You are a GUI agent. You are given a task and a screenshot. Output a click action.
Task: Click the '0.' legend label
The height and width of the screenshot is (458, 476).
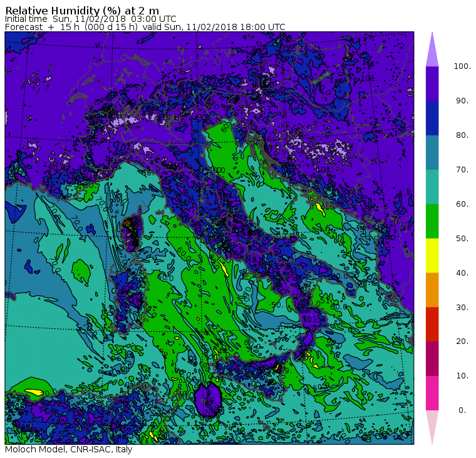pyautogui.click(x=462, y=410)
